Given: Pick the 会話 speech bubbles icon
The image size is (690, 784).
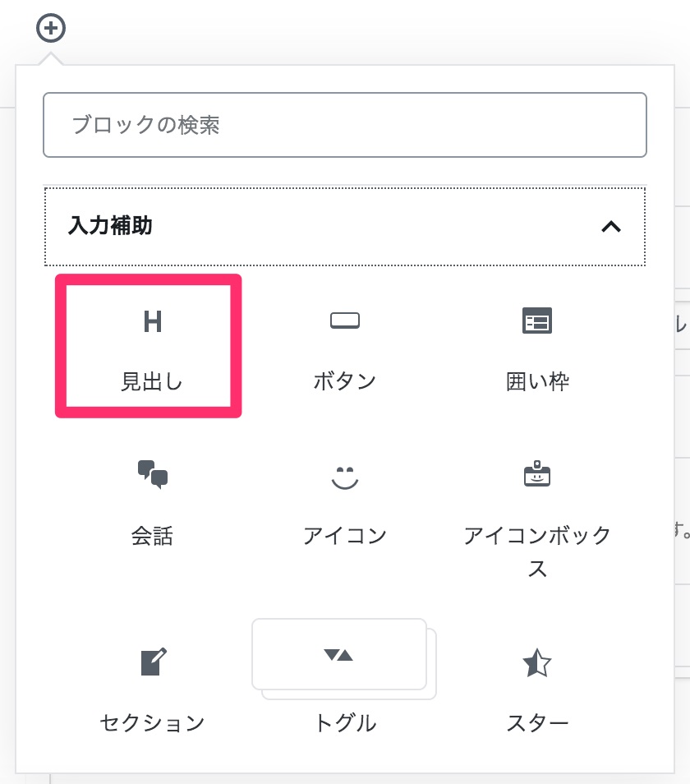Looking at the screenshot, I should (x=152, y=475).
